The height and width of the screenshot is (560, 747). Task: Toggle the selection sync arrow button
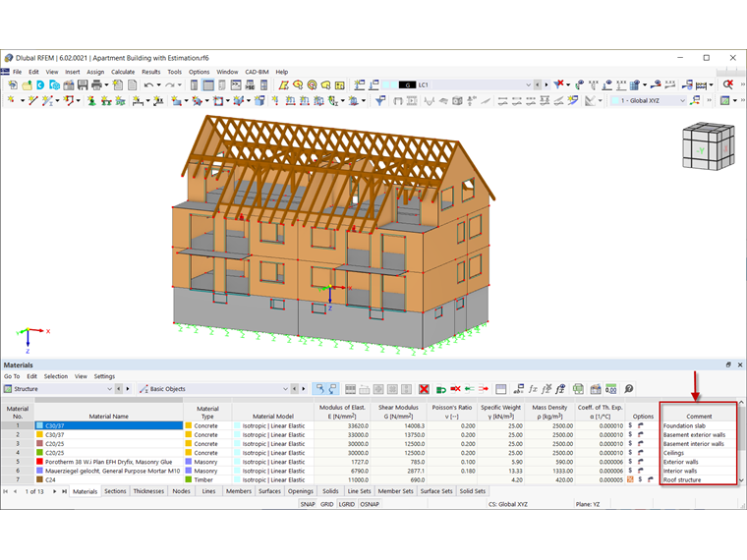(x=320, y=389)
